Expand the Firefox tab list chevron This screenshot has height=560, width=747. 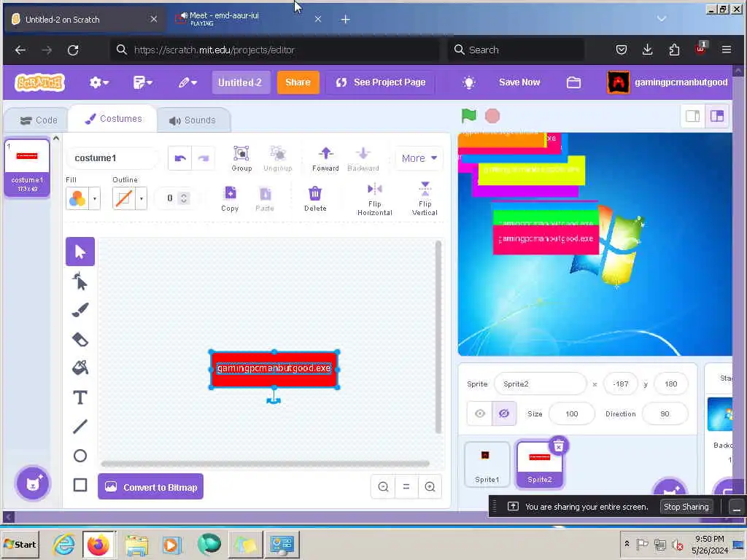click(x=661, y=19)
